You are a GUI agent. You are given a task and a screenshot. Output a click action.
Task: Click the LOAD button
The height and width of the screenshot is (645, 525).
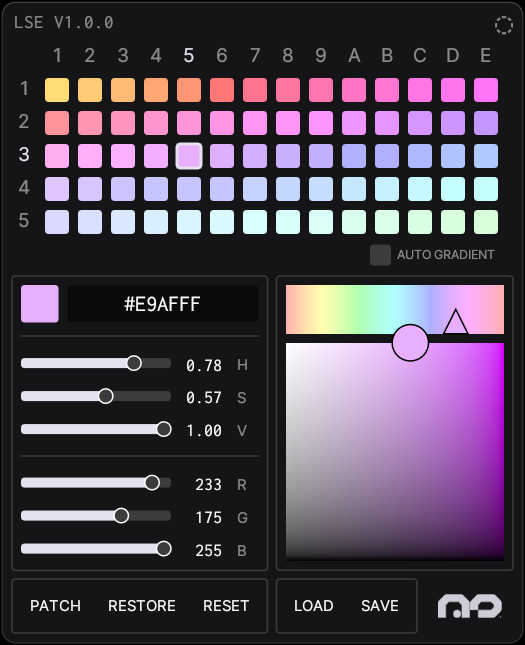[314, 606]
